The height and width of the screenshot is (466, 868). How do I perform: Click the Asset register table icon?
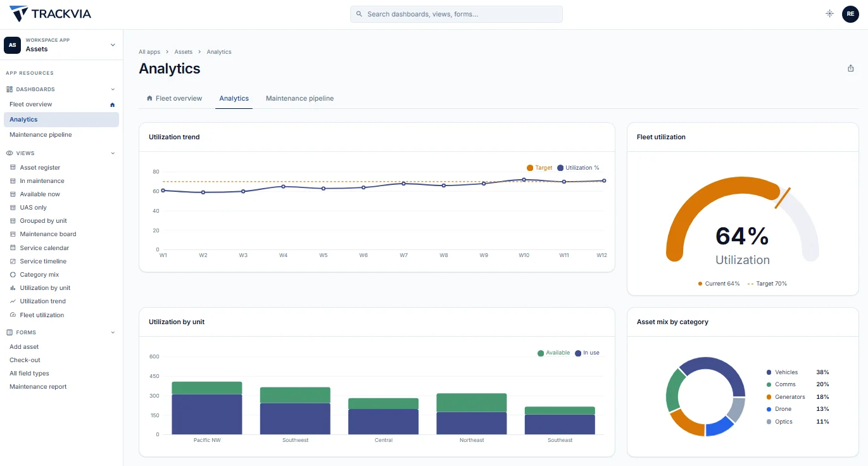[x=13, y=168]
